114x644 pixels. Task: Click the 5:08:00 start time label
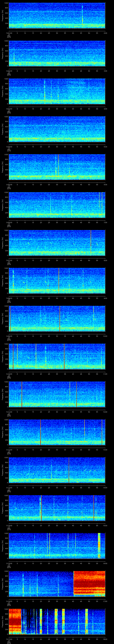click(9, 298)
